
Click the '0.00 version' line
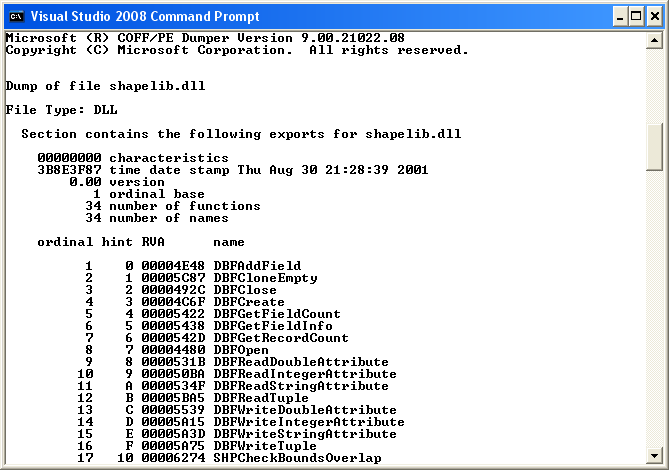pyautogui.click(x=117, y=182)
